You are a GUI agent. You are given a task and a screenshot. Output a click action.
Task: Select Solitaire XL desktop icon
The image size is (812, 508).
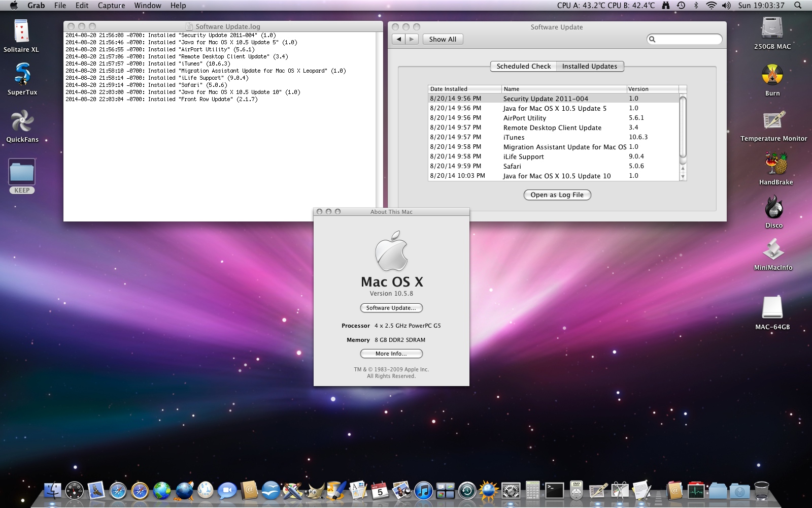click(21, 31)
